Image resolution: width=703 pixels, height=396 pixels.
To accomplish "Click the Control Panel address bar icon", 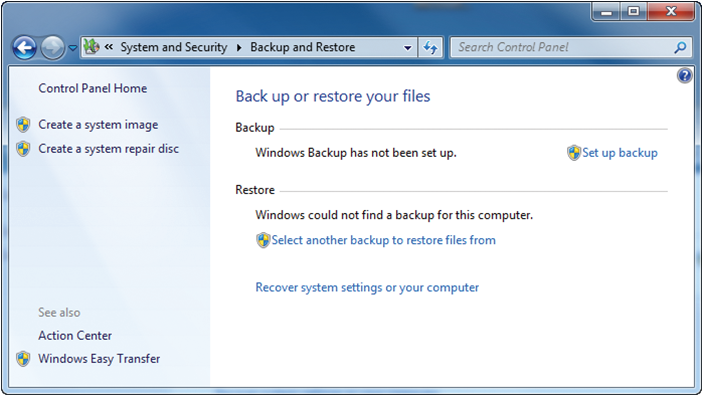I will [x=92, y=47].
